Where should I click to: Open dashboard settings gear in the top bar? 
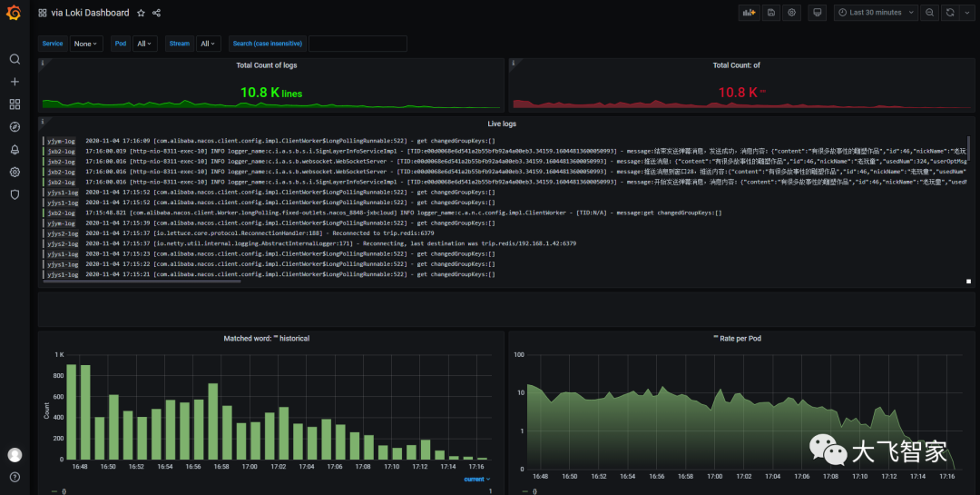pyautogui.click(x=792, y=13)
